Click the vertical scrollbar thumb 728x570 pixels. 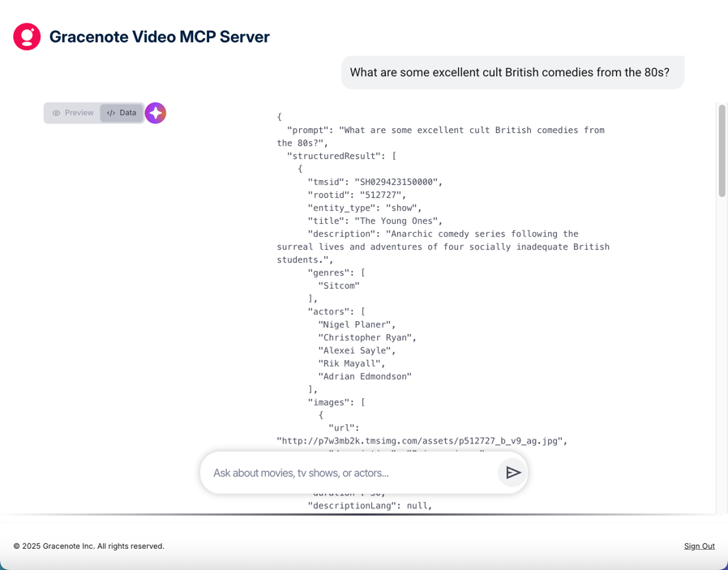[722, 150]
